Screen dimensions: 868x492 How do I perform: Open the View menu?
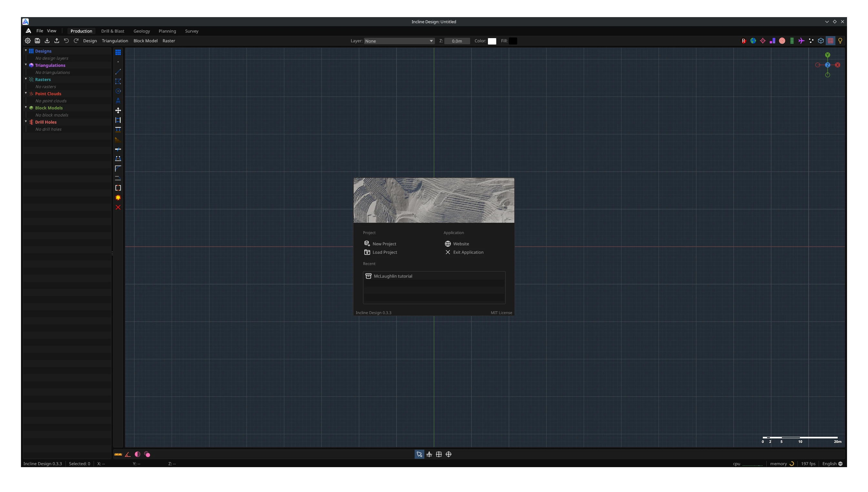[x=51, y=31]
